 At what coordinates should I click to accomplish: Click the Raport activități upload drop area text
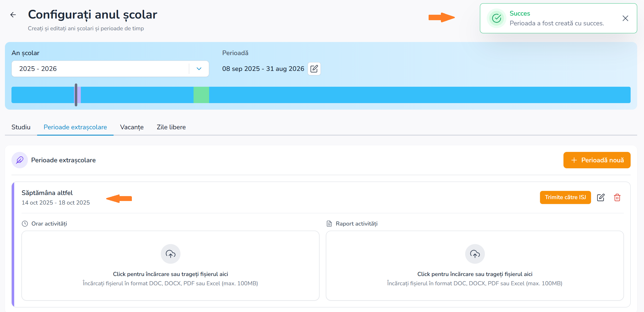click(475, 274)
